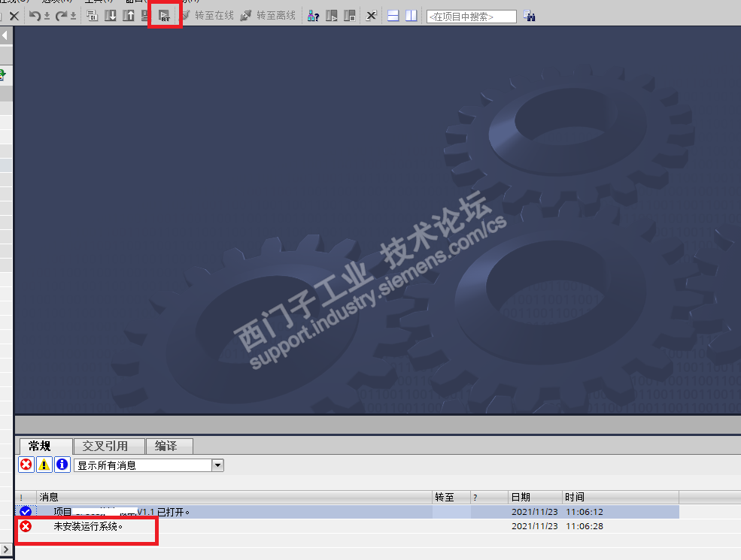Toggle the warning messages filter
The image size is (741, 560).
[44, 465]
